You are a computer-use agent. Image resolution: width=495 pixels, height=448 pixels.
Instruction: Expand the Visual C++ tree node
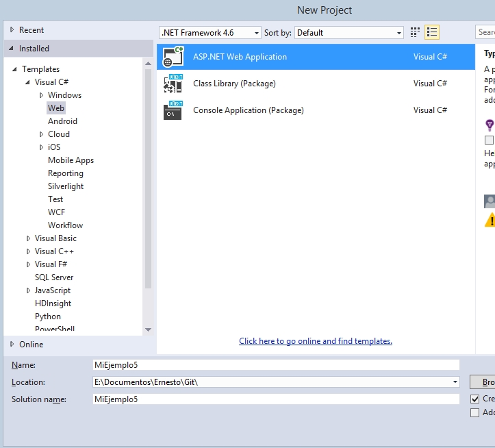click(28, 251)
